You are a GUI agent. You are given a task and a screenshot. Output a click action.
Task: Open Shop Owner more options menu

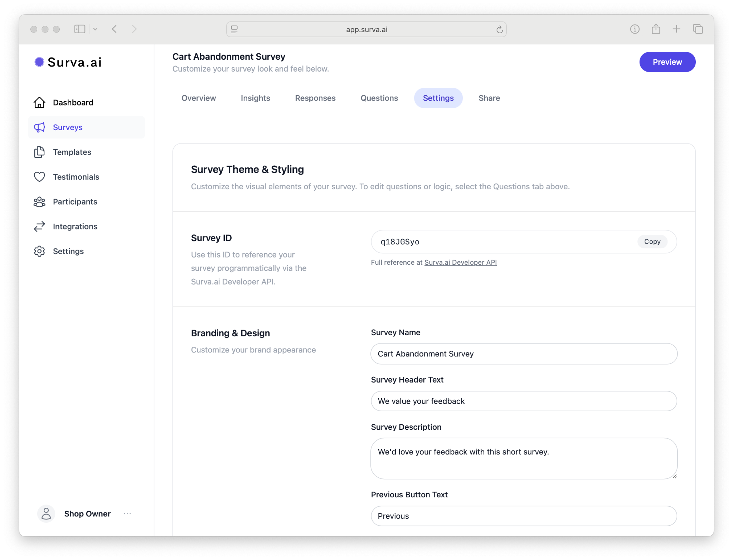(x=127, y=514)
